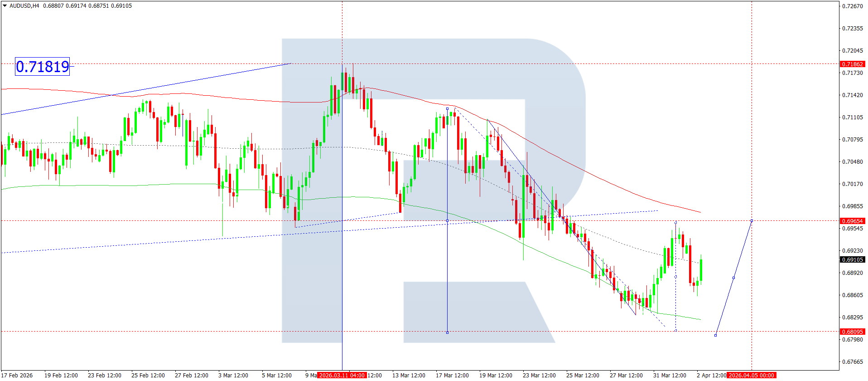868x381 pixels.
Task: Click the red 0.71862 price level tag
Action: click(x=852, y=64)
